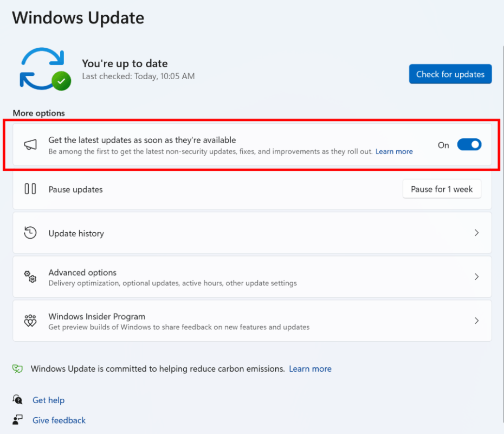Viewport: 504px width, 434px height.
Task: Open Advanced options via its chevron arrow
Action: click(477, 277)
